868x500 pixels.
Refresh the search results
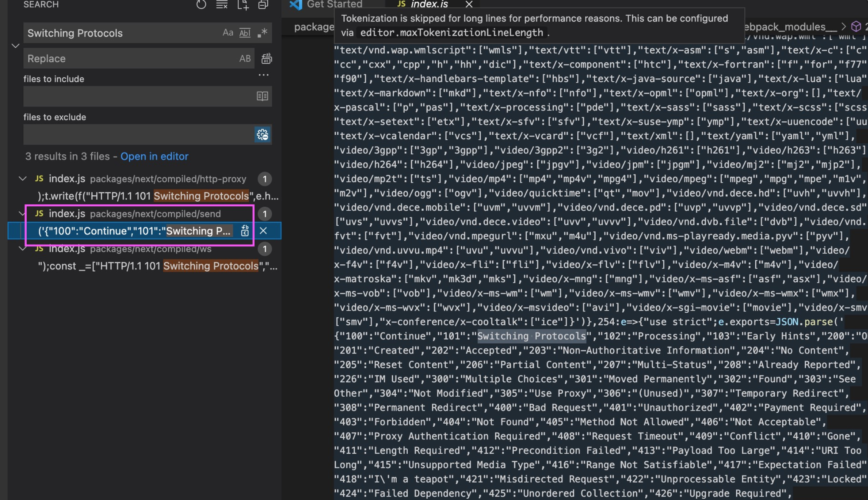tap(201, 5)
